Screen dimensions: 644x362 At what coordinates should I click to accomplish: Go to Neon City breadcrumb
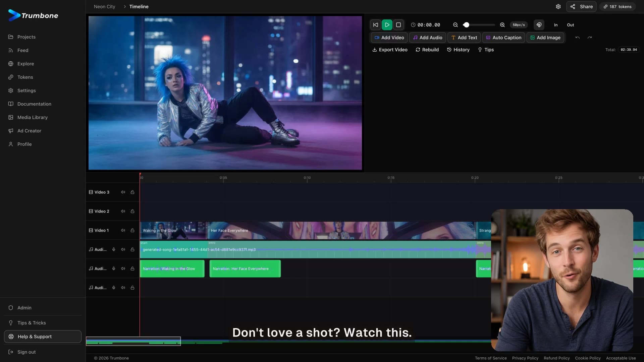coord(104,7)
